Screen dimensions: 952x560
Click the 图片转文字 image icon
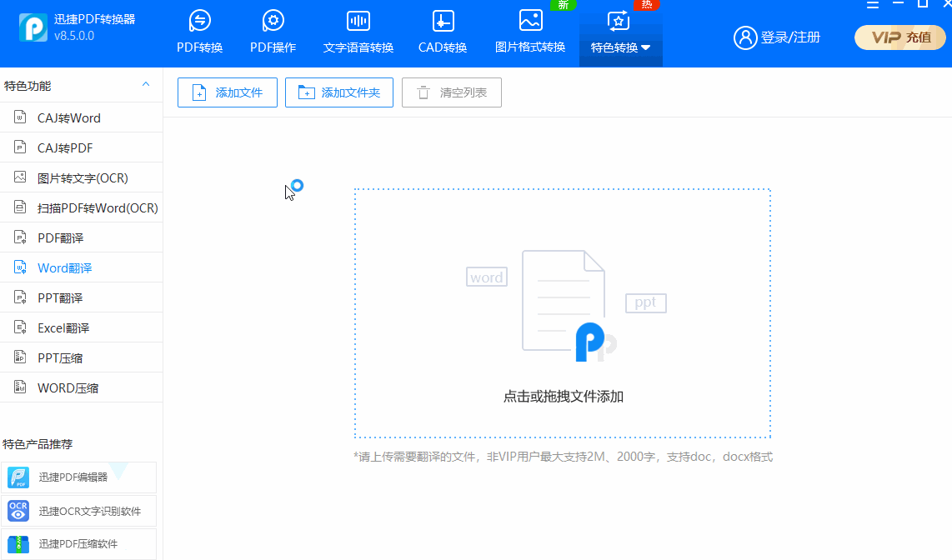point(20,177)
